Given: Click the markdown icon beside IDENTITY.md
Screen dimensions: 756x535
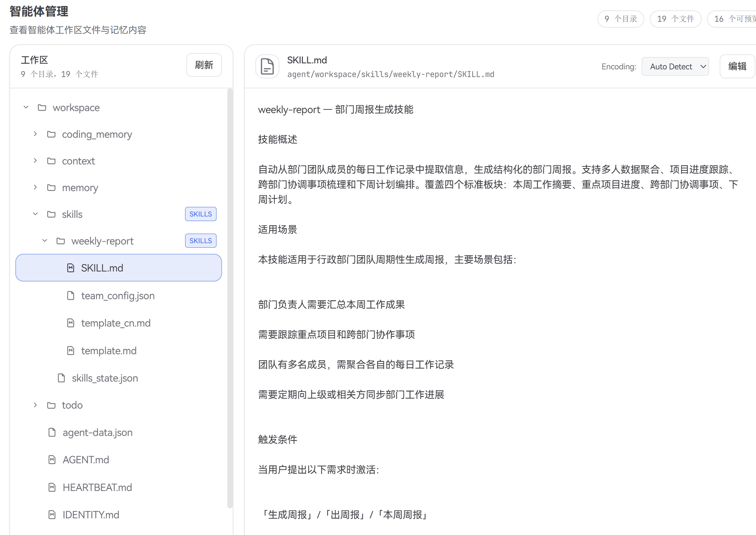Looking at the screenshot, I should click(52, 515).
